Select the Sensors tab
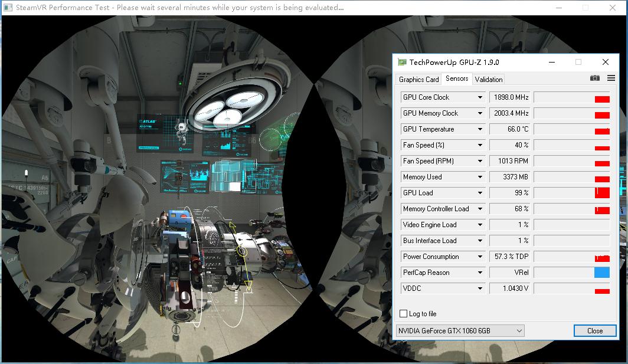This screenshot has height=364, width=628. pyautogui.click(x=457, y=78)
